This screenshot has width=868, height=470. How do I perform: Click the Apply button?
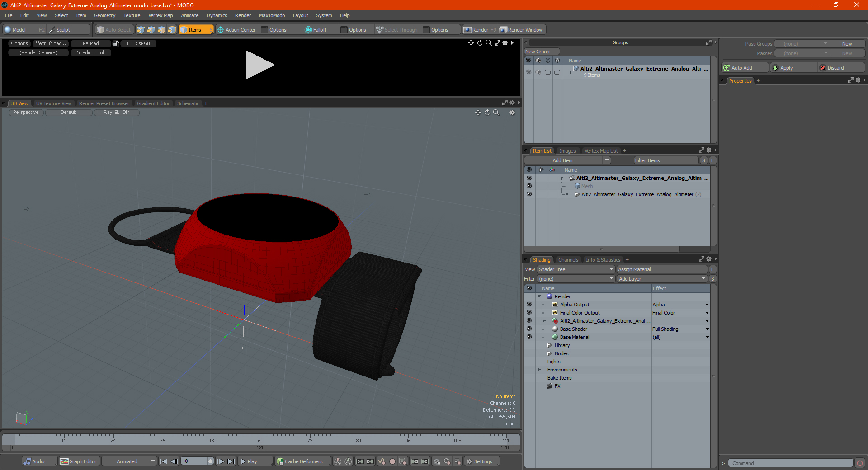(793, 68)
